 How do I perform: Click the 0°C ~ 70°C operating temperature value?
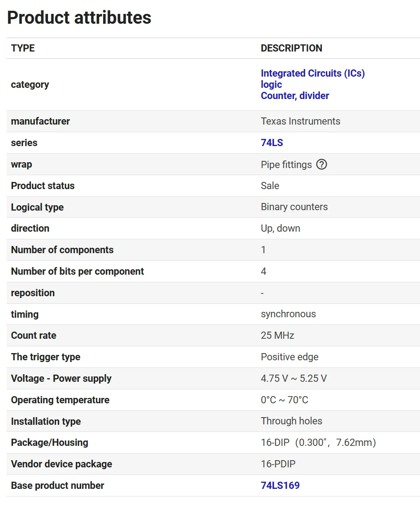(284, 400)
